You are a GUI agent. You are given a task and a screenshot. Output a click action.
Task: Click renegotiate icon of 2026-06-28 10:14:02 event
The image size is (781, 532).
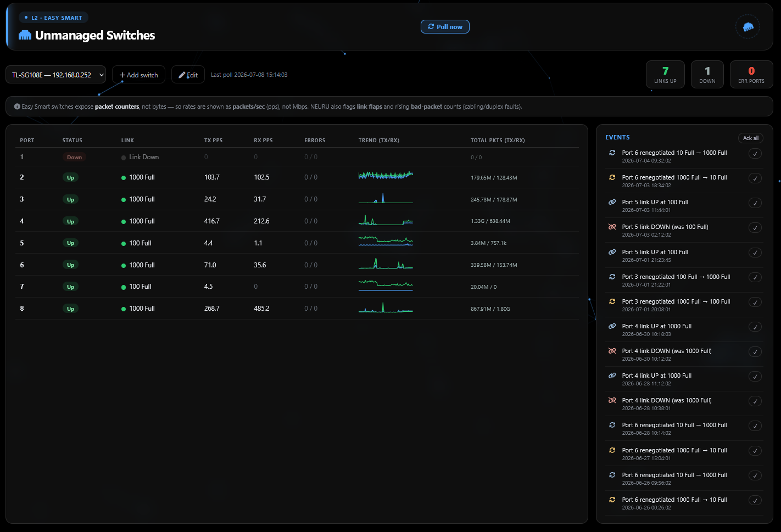(612, 425)
